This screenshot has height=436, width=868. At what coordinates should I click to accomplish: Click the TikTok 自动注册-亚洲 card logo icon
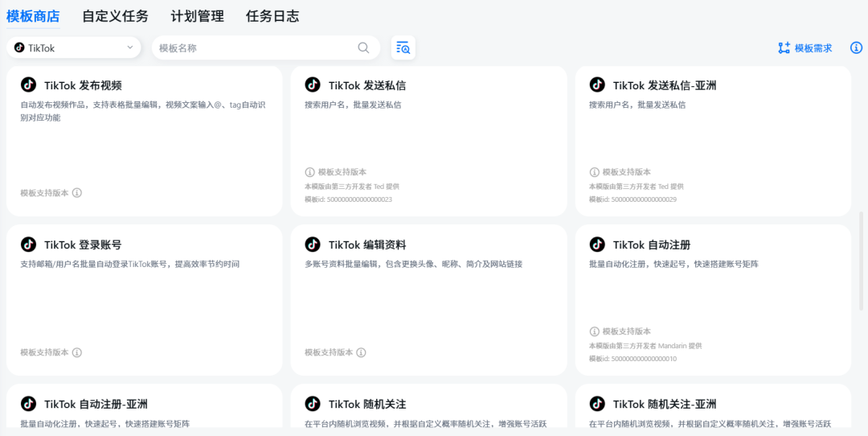tap(28, 403)
